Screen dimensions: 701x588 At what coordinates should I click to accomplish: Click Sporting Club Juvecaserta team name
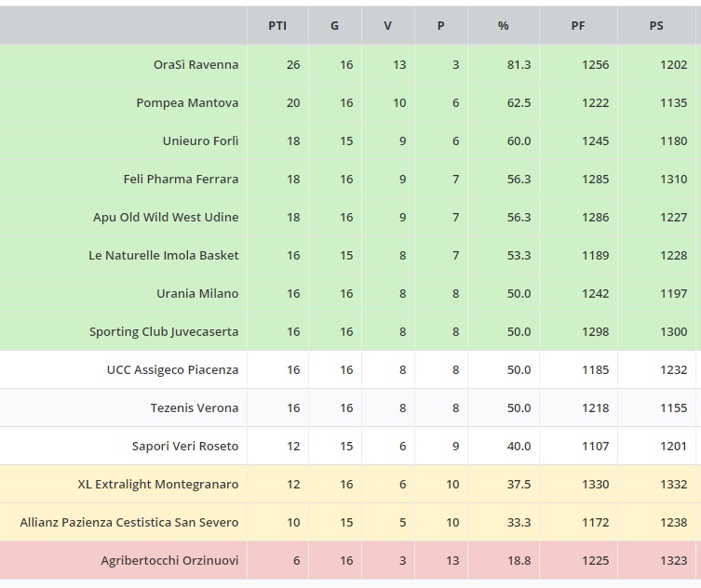(164, 332)
